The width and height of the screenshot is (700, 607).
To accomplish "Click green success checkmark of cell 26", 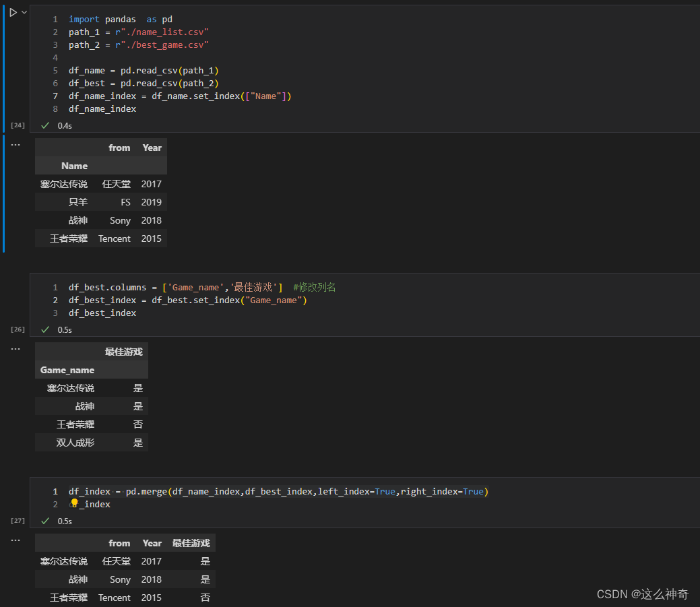I will coord(45,329).
